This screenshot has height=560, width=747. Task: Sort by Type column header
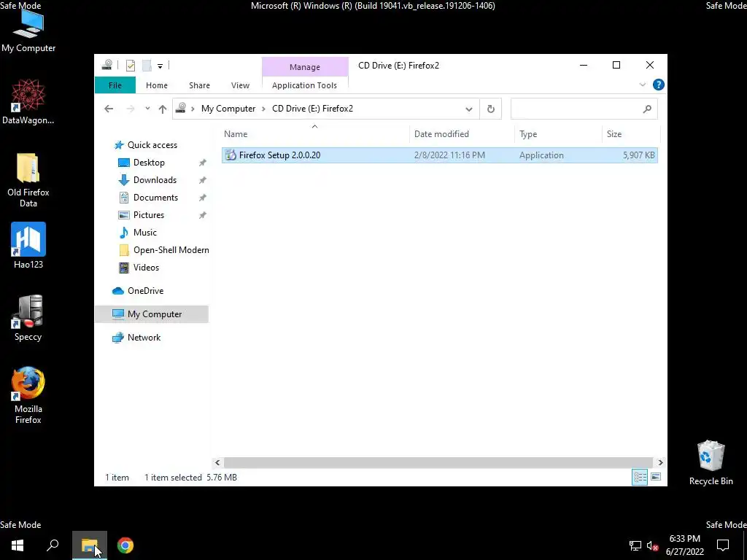point(557,134)
